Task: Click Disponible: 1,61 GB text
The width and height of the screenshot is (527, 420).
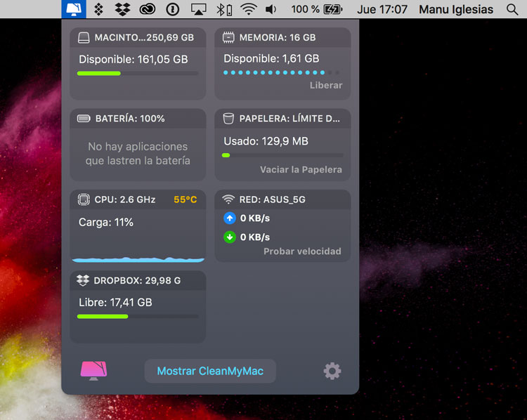Action: [271, 58]
